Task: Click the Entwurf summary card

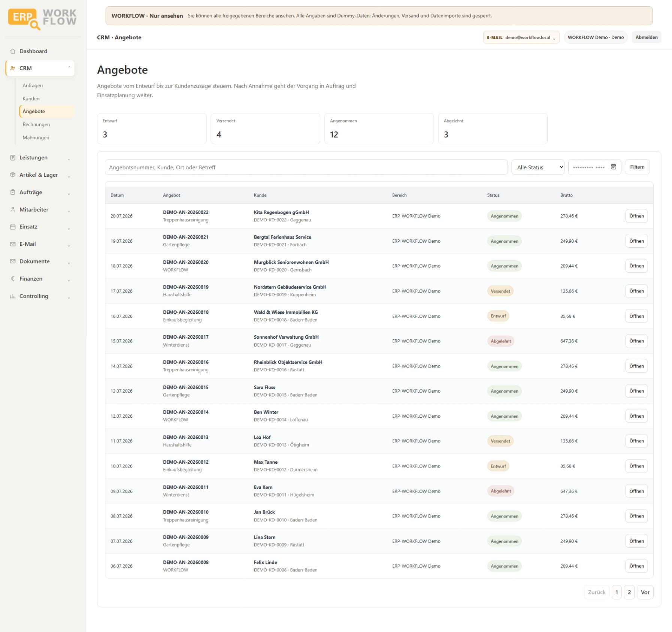Action: 152,128
